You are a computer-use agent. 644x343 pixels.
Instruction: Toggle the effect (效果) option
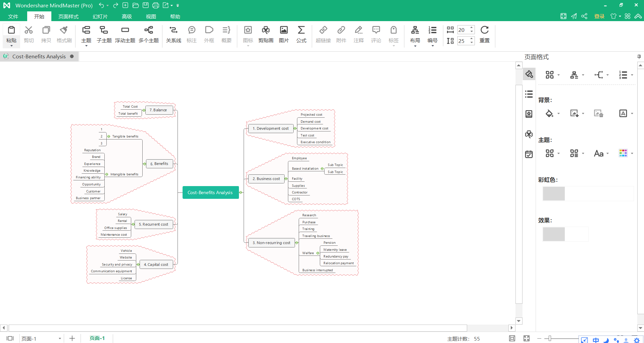click(554, 234)
